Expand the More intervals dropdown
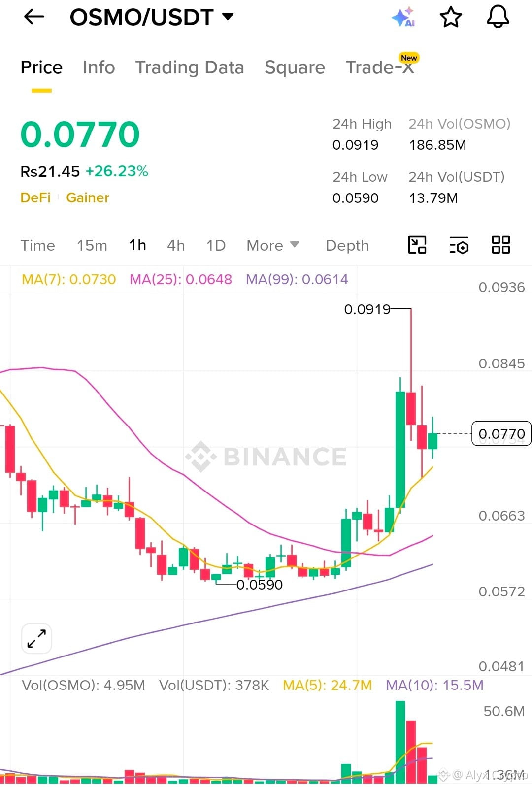Screen dimensions: 532x787 (273, 245)
